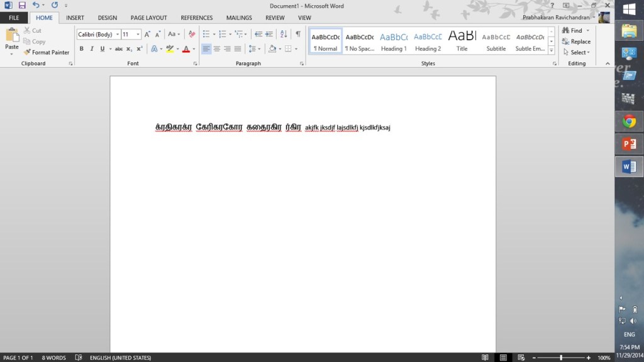Toggle italic formatting
This screenshot has height=362, width=644.
tap(92, 49)
